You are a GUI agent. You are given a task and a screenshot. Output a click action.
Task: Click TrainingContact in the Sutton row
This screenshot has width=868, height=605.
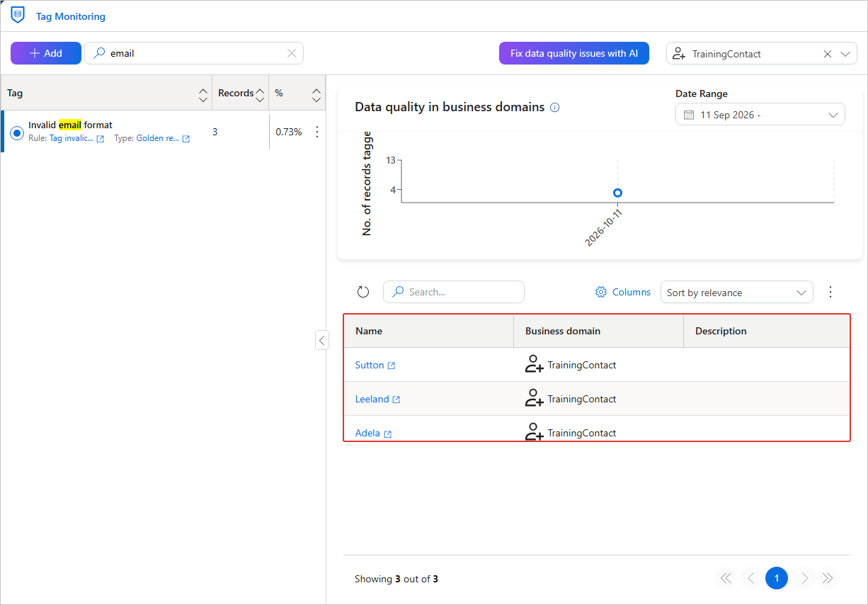click(x=582, y=366)
